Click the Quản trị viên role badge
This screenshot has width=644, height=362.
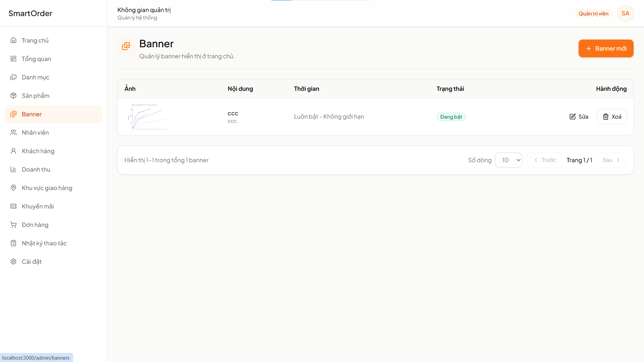593,13
